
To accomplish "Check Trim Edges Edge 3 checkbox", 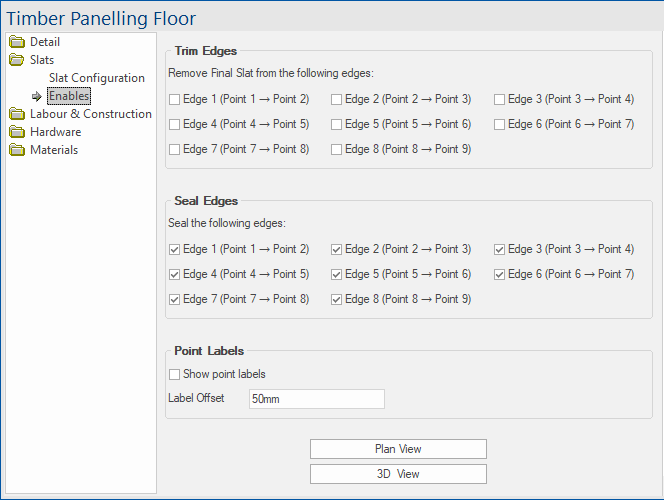I will 499,99.
